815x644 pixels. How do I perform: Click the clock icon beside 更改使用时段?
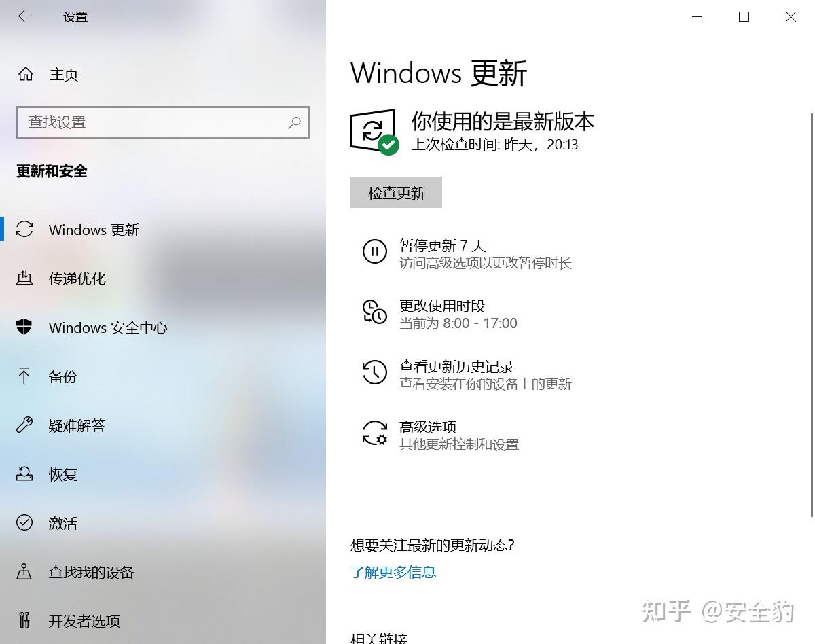pyautogui.click(x=374, y=312)
